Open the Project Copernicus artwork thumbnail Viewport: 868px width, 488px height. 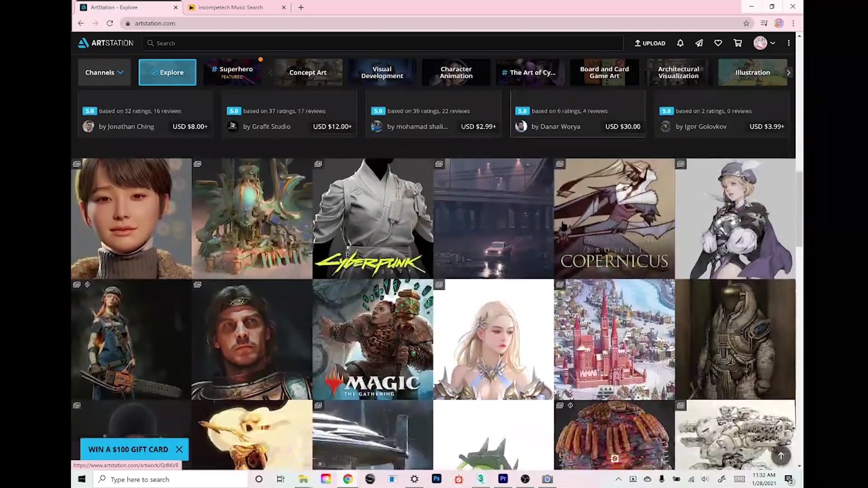(614, 218)
